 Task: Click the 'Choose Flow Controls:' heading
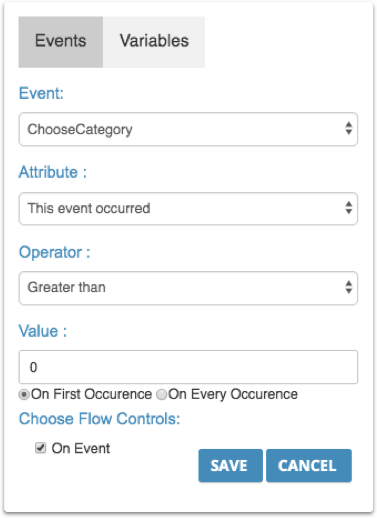point(99,419)
